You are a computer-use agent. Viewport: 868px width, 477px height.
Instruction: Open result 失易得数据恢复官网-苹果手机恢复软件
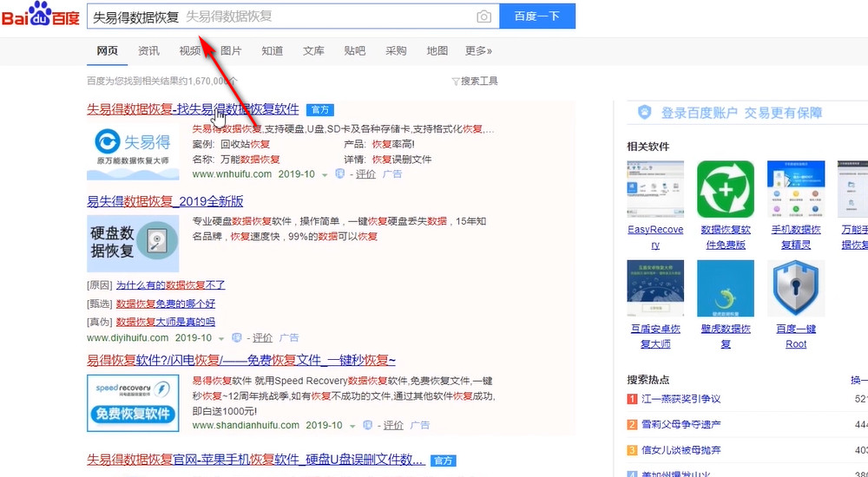pyautogui.click(x=256, y=460)
